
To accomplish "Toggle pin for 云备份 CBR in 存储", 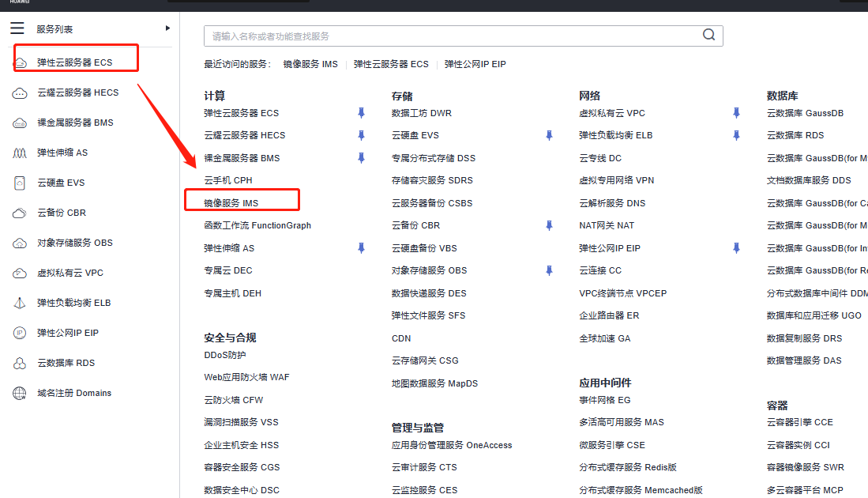I will (549, 225).
